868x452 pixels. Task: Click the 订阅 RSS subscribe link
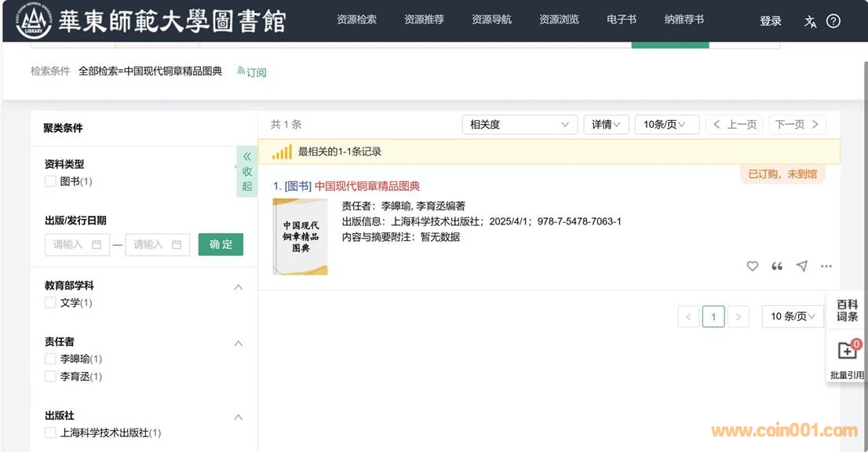[x=252, y=72]
